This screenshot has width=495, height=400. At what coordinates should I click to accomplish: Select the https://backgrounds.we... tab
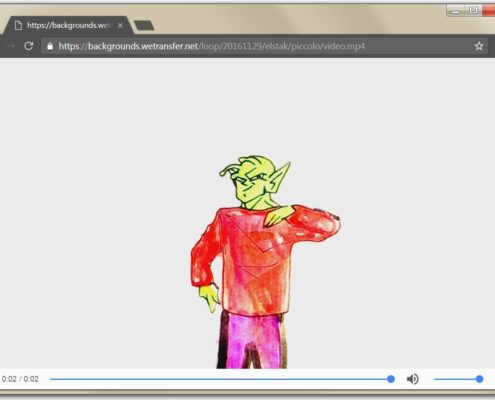[68, 25]
